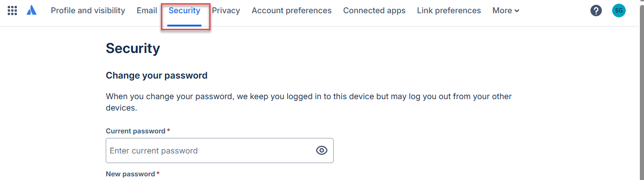
Task: Click the Security page heading
Action: tap(133, 48)
